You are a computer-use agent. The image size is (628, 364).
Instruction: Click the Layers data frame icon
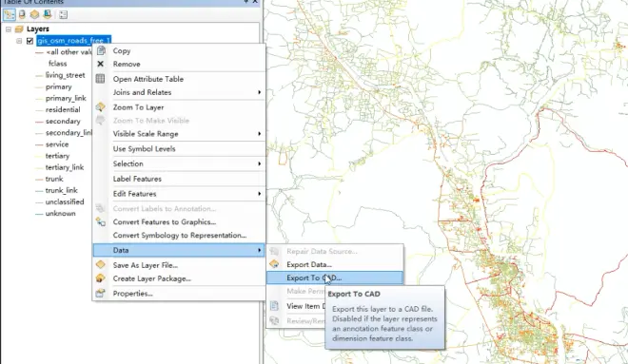(19, 29)
